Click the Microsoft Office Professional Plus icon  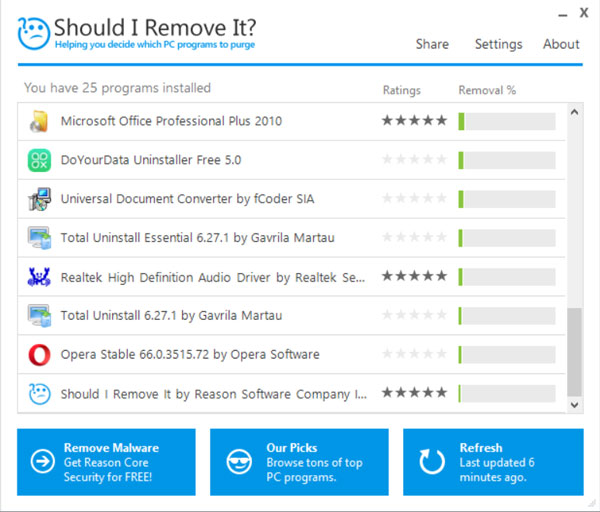[39, 121]
